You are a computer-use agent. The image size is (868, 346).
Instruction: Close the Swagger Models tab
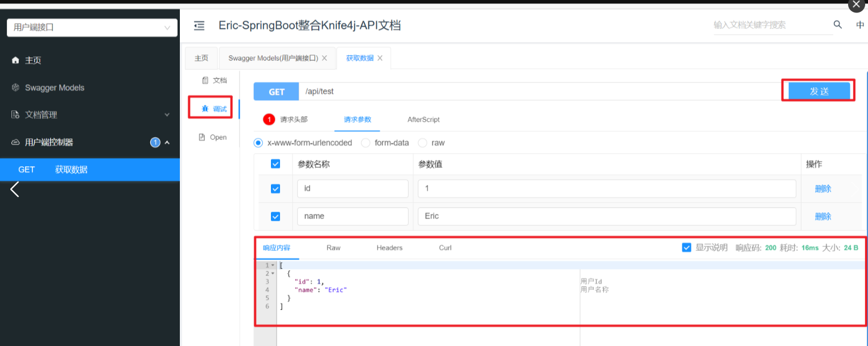(x=324, y=58)
